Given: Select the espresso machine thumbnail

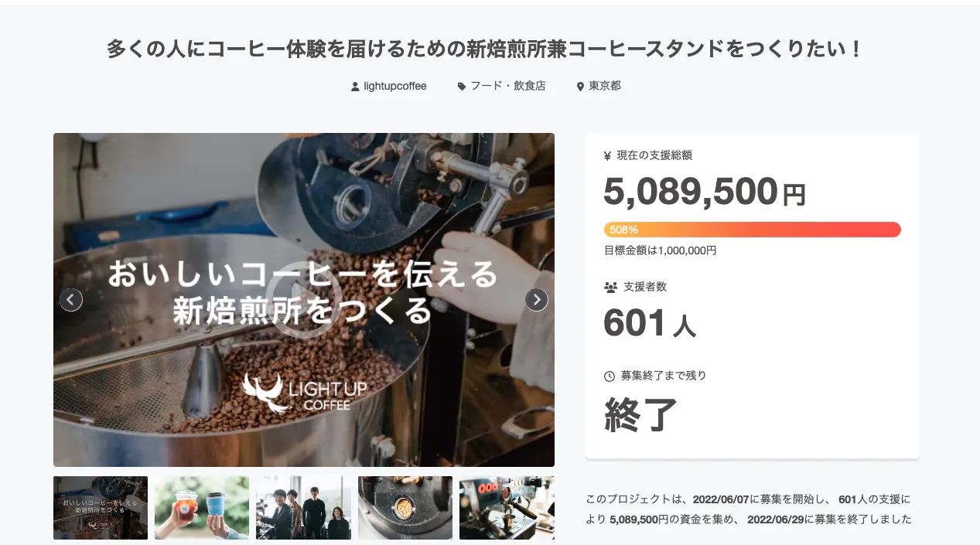Looking at the screenshot, I should [507, 508].
